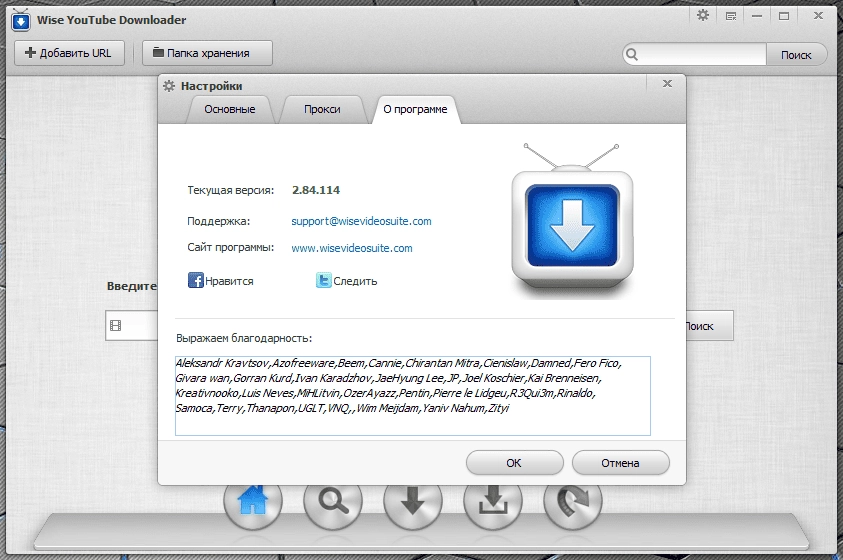
Task: Click the Facebook icon next to Нравится
Action: point(195,280)
